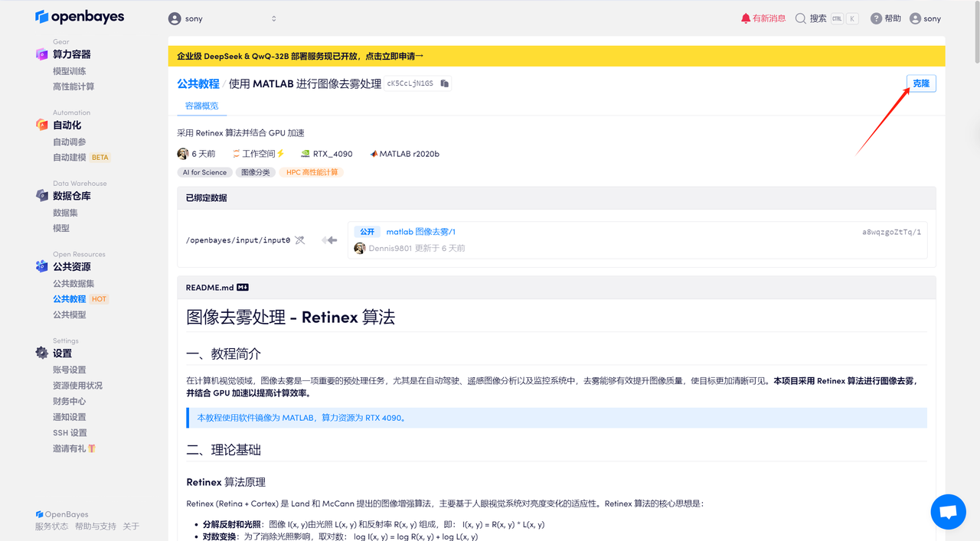
Task: Click the 自动化 section icon
Action: pyautogui.click(x=42, y=125)
